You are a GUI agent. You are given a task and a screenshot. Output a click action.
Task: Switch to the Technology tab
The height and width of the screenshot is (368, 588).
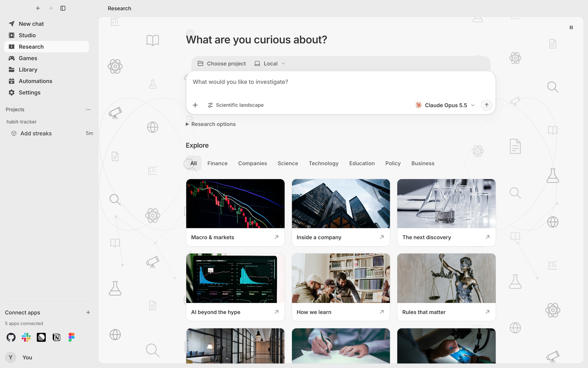tap(323, 163)
